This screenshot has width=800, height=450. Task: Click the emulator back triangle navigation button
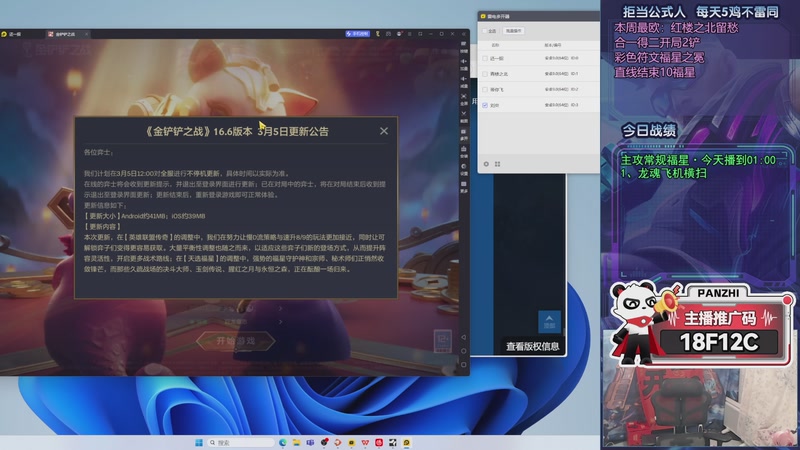point(463,337)
